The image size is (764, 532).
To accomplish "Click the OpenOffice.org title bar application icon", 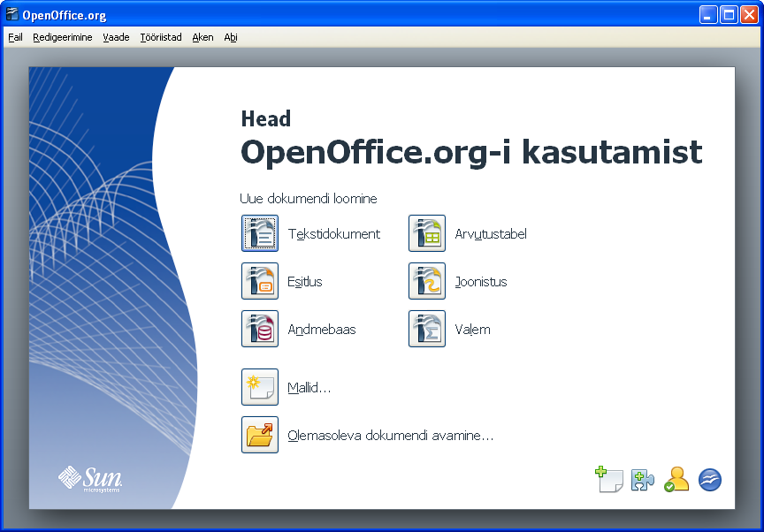I will (11, 15).
